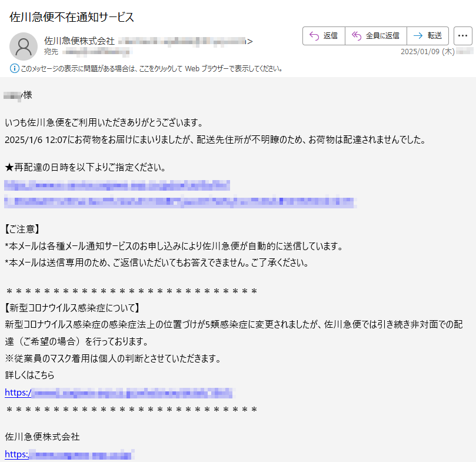Image resolution: width=476 pixels, height=462 pixels.
Task: Open the 詳しくはこちら https link
Action: pyautogui.click(x=120, y=393)
